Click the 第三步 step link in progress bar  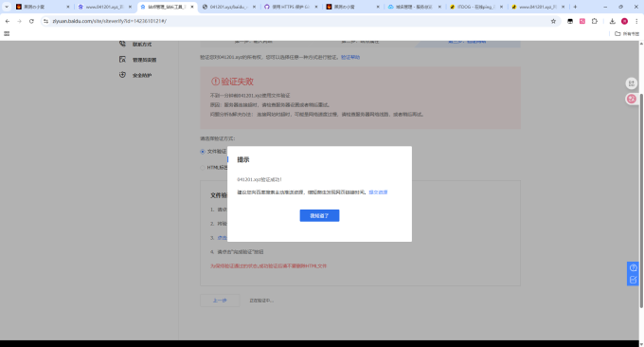tap(467, 42)
